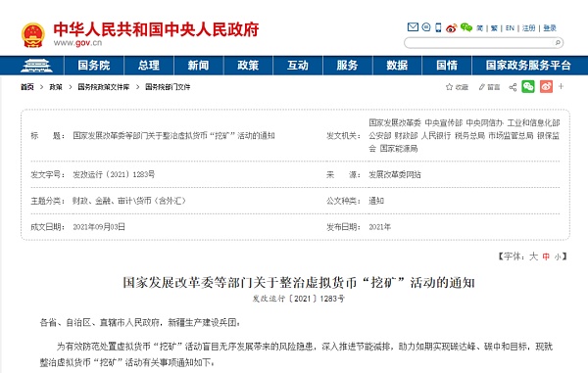588x373 pixels.
Task: Set font size to 中 (medium)
Action: pos(546,256)
